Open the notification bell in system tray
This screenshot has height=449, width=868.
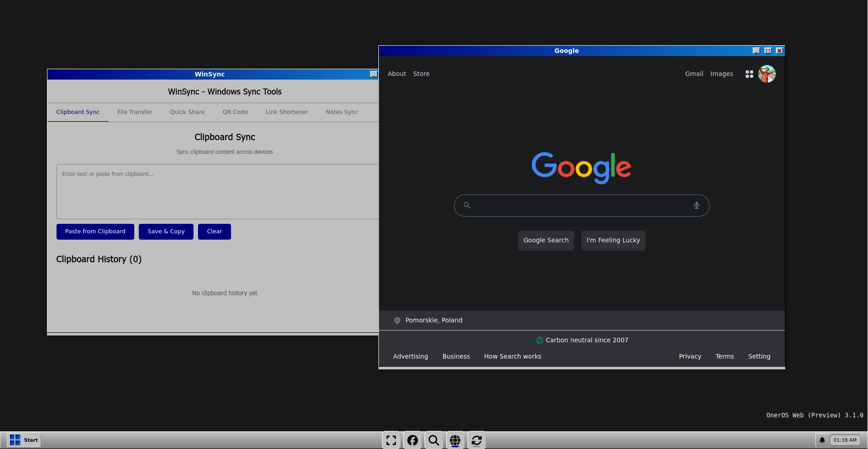(x=822, y=440)
